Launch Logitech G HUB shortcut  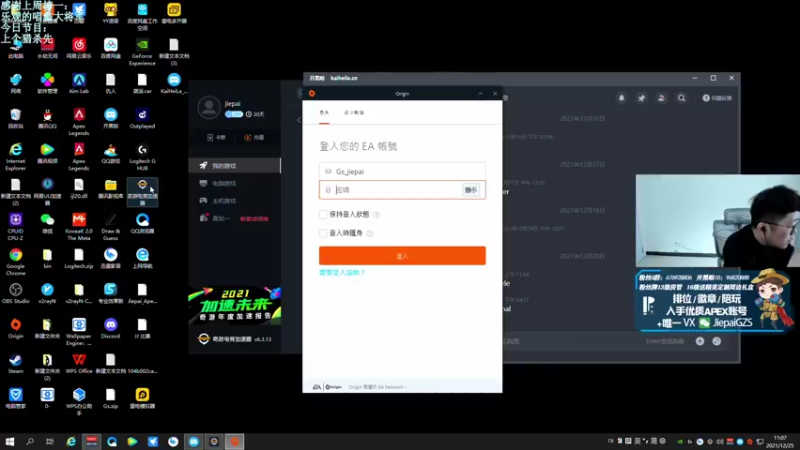coord(142,157)
